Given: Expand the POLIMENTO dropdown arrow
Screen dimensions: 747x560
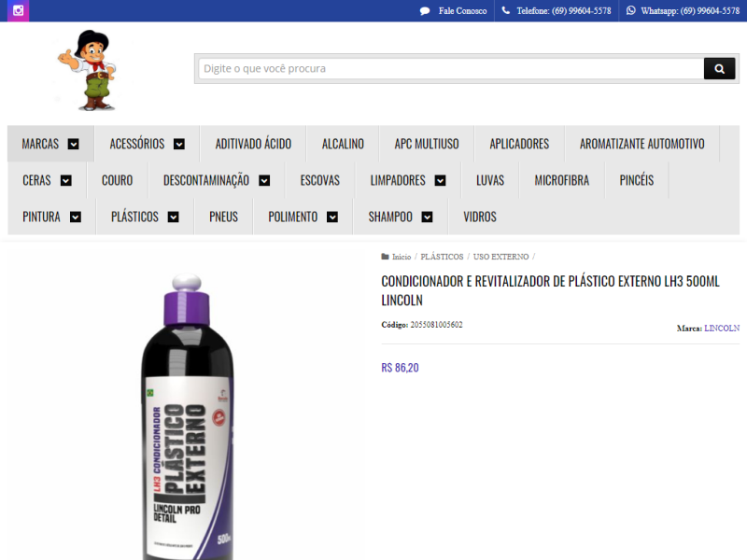Looking at the screenshot, I should point(332,217).
